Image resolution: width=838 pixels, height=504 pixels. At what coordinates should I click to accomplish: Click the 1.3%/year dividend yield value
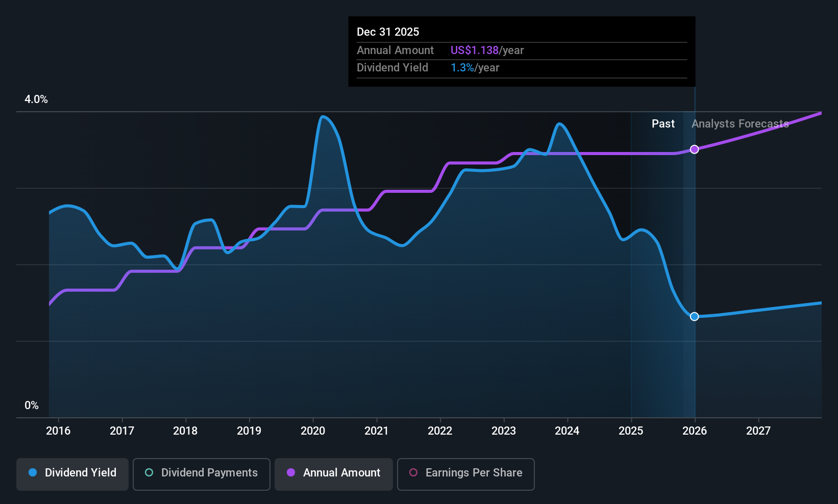pos(475,68)
